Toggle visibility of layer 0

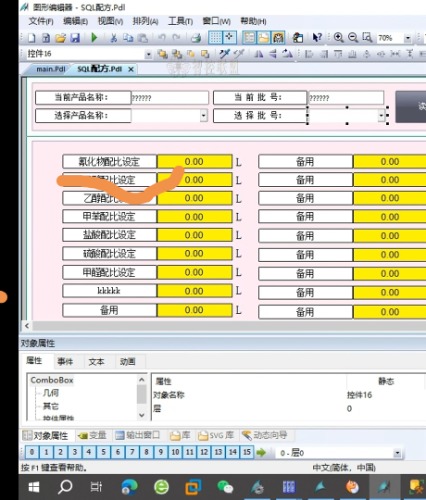32,452
